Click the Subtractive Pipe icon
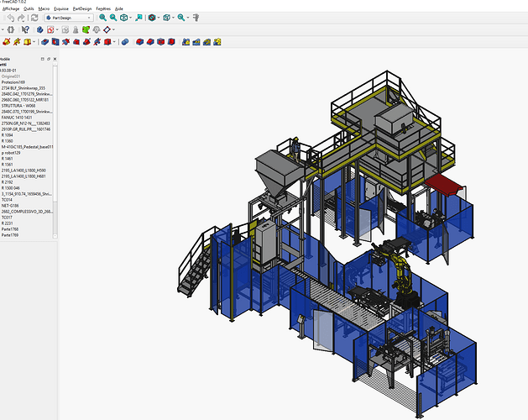The image size is (528, 420). coord(86,42)
